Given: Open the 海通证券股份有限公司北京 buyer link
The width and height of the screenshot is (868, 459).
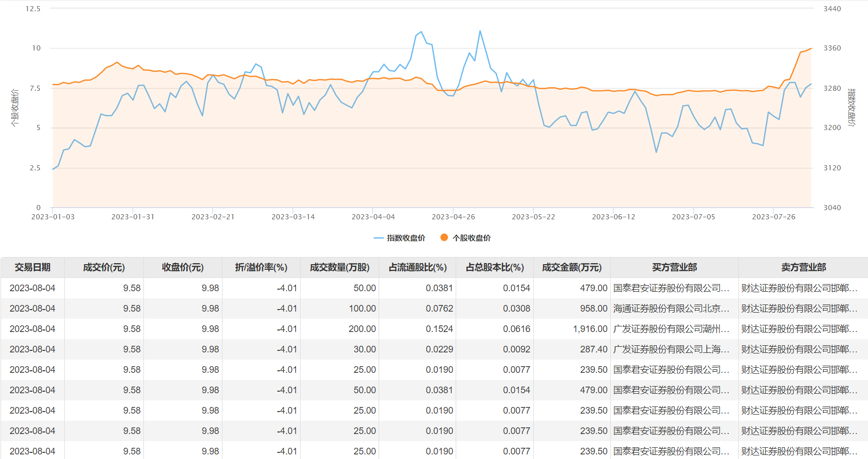Looking at the screenshot, I should [671, 309].
